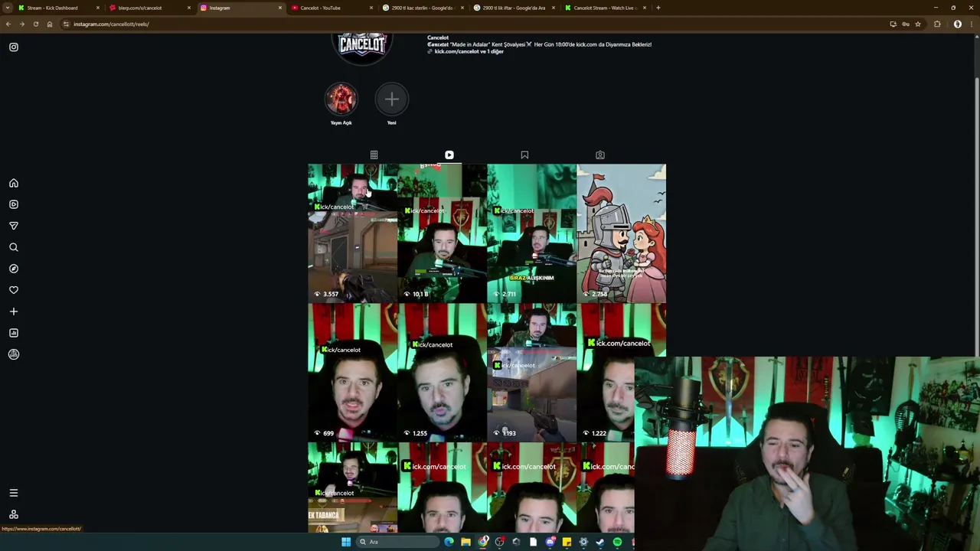Screen dimensions: 980x551
Task: Open browser extensions puzzle icon
Action: tap(937, 24)
